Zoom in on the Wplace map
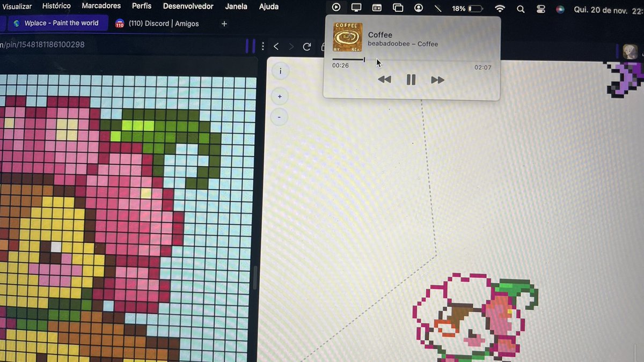This screenshot has width=644, height=362. point(280,97)
